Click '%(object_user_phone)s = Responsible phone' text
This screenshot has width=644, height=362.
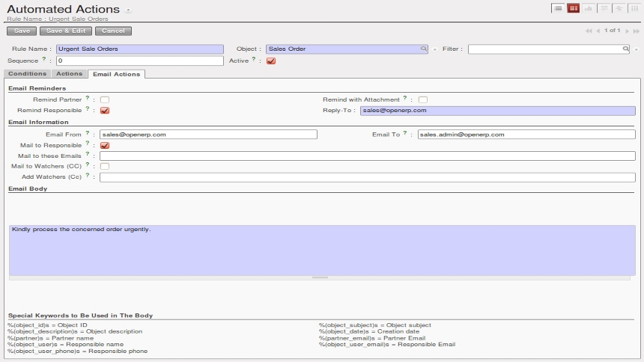pos(77,352)
